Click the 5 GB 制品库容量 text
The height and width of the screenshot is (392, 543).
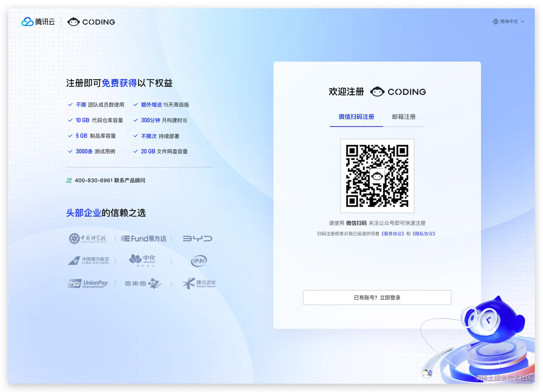pyautogui.click(x=96, y=136)
